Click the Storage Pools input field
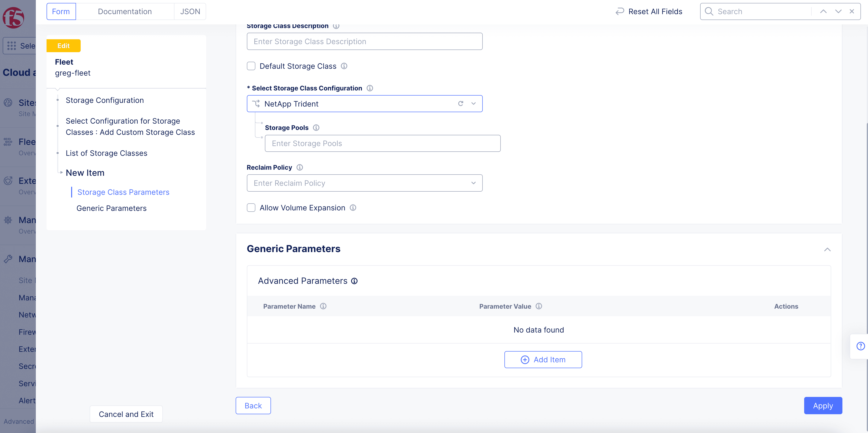868x433 pixels. [383, 143]
